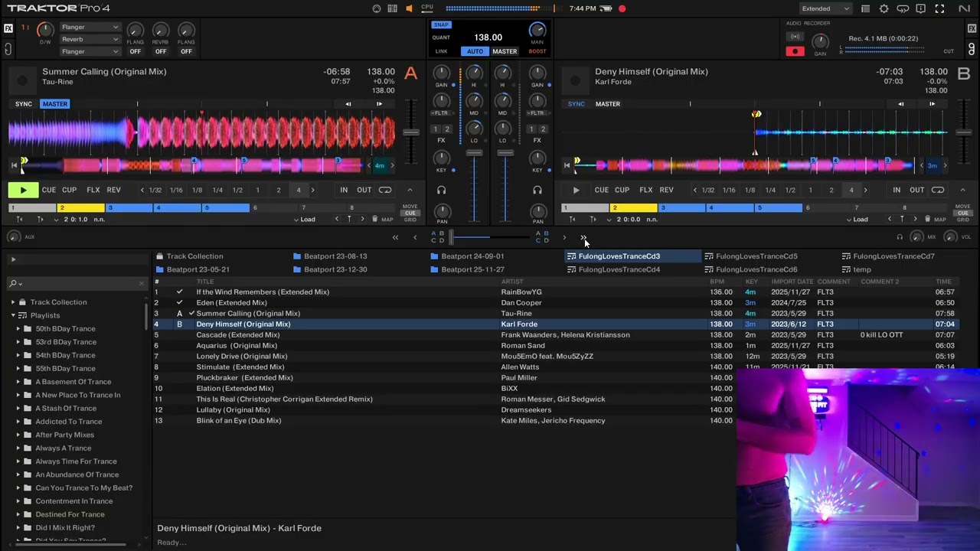Viewport: 980px width, 551px height.
Task: Pause Deck A with the green play button
Action: (23, 190)
